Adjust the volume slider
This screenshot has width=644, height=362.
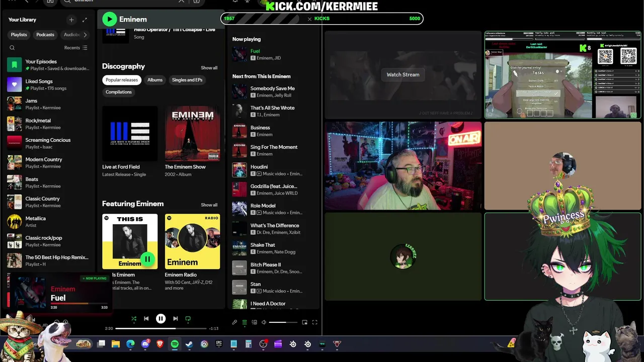click(283, 322)
